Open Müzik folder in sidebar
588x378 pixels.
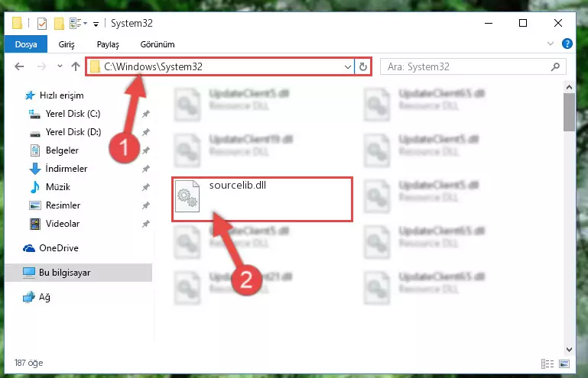[58, 187]
